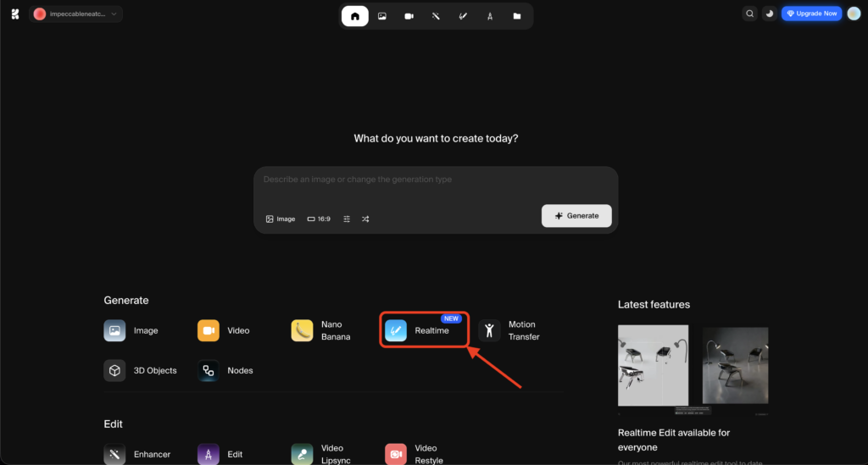This screenshot has height=465, width=868.
Task: Click the search magnifier icon
Action: click(x=749, y=14)
